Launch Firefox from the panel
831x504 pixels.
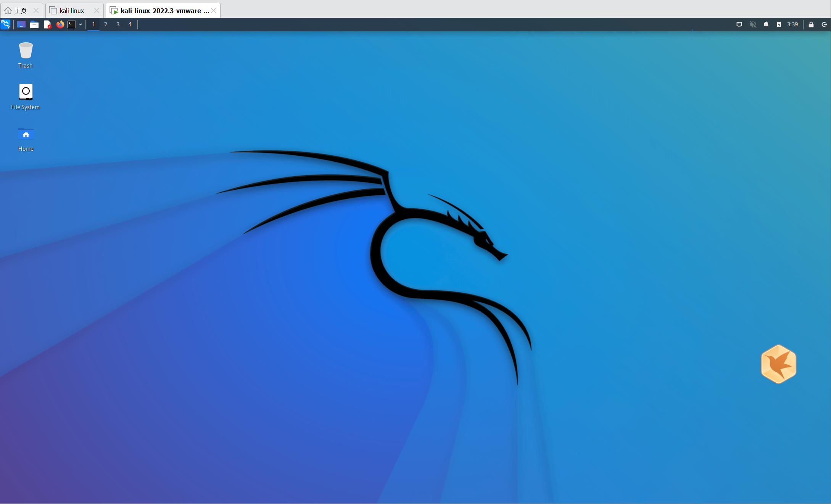pyautogui.click(x=60, y=24)
